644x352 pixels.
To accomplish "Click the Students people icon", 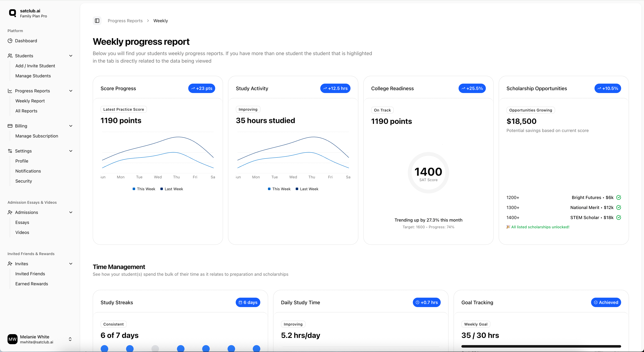I will pos(10,56).
